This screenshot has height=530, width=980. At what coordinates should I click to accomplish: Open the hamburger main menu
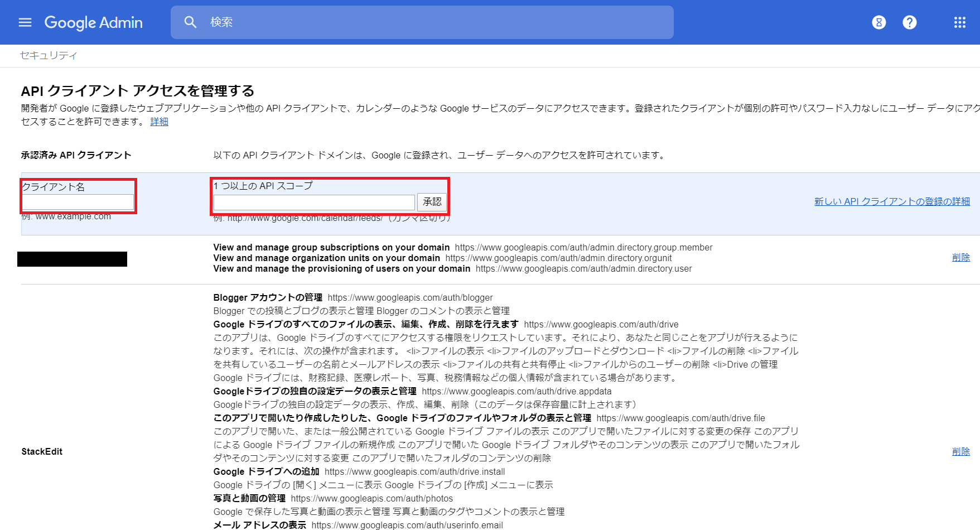pos(25,22)
